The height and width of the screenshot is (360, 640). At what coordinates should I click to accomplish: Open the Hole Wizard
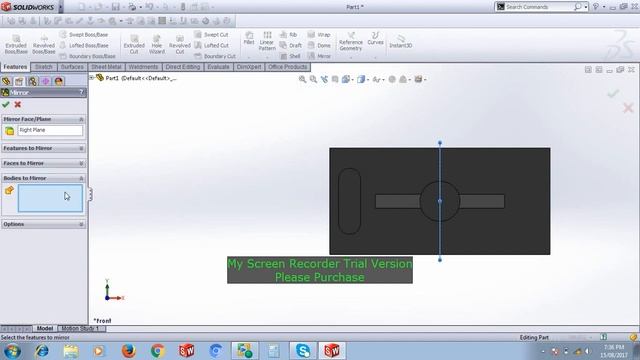(157, 44)
